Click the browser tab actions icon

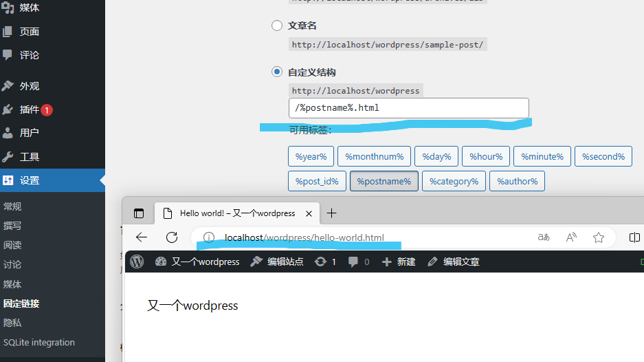139,213
